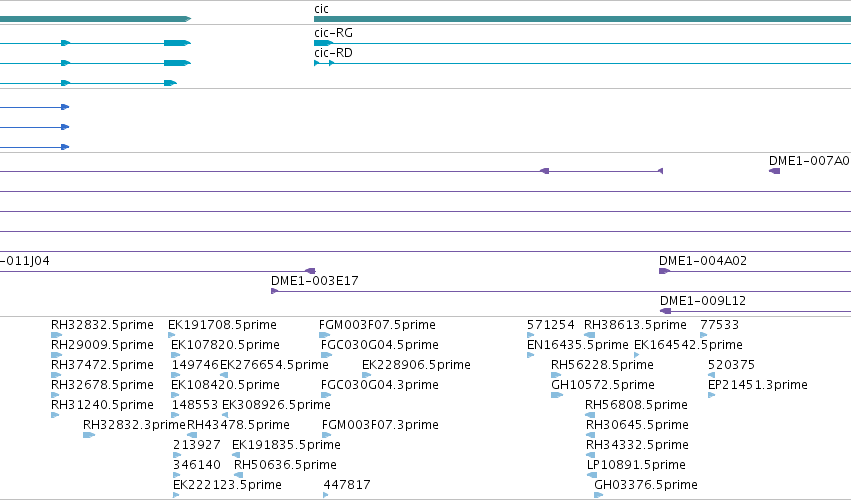The image size is (851, 500).
Task: Click arrow glyph under RH56228.5prime
Action: pyautogui.click(x=556, y=375)
